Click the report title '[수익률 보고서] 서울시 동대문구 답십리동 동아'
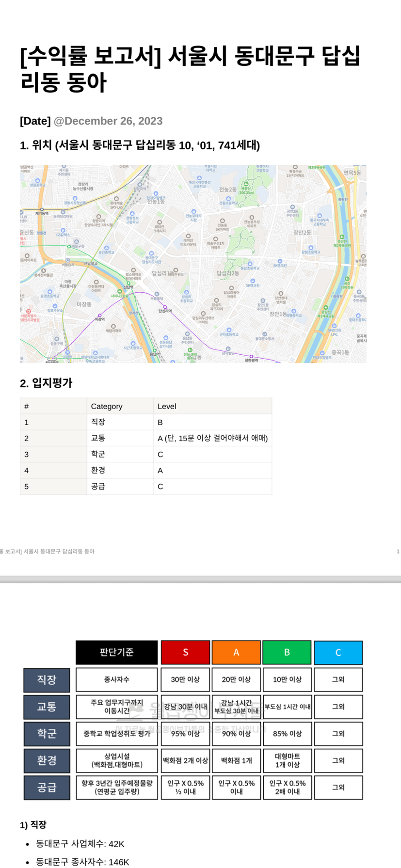This screenshot has height=868, width=401. (190, 69)
